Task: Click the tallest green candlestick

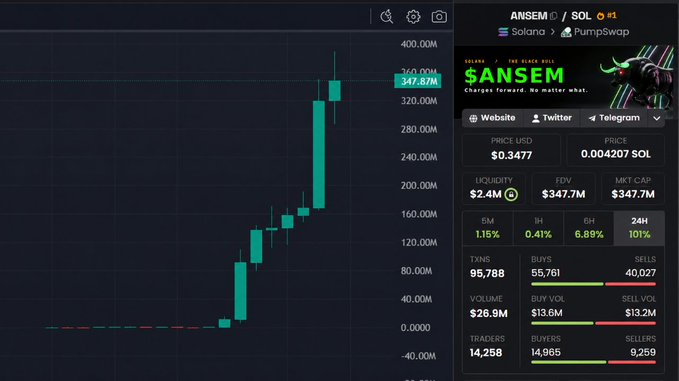Action: (319, 155)
